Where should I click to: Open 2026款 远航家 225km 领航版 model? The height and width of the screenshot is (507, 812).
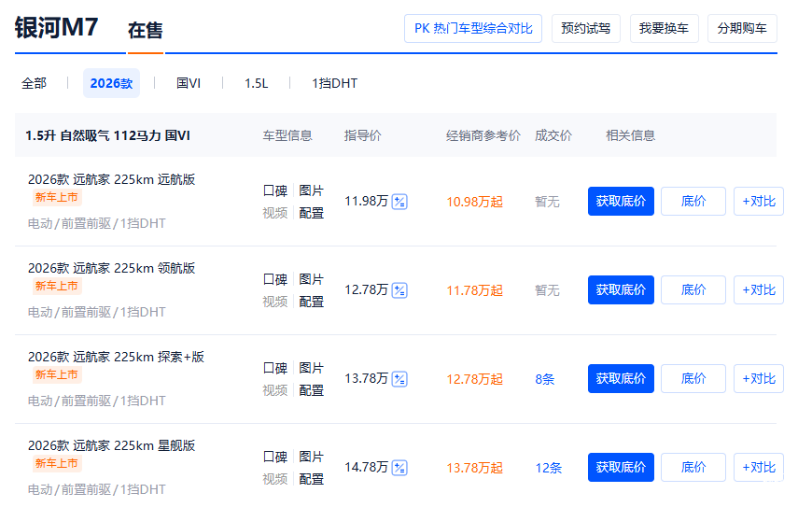tap(111, 268)
